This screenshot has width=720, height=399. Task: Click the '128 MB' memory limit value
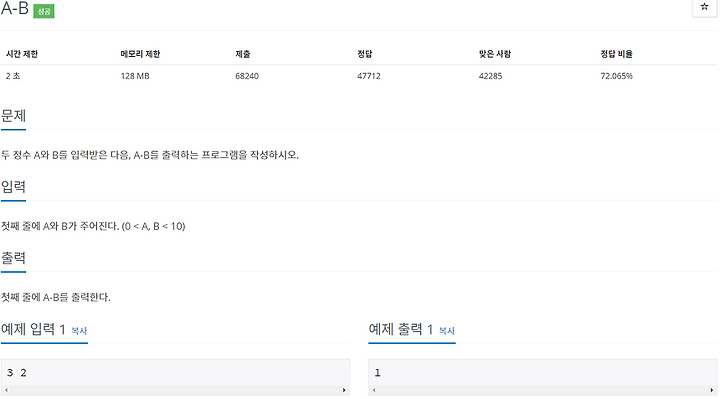(x=135, y=76)
